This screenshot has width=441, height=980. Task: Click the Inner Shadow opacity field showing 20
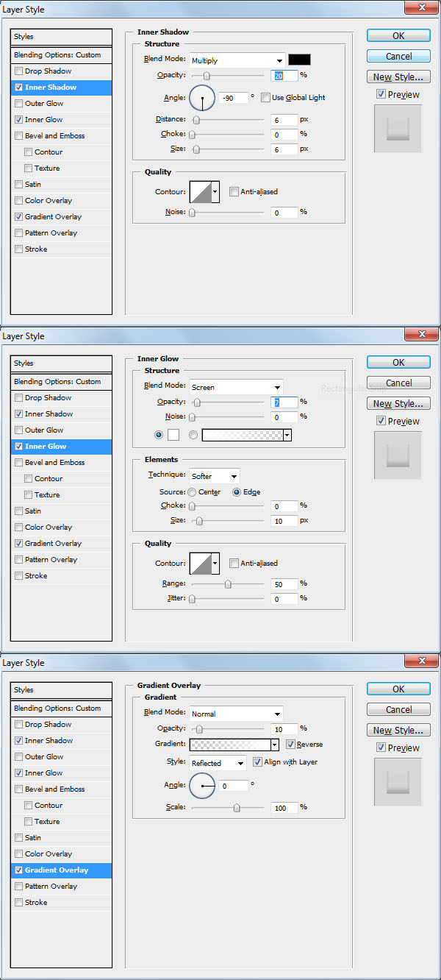coord(283,76)
